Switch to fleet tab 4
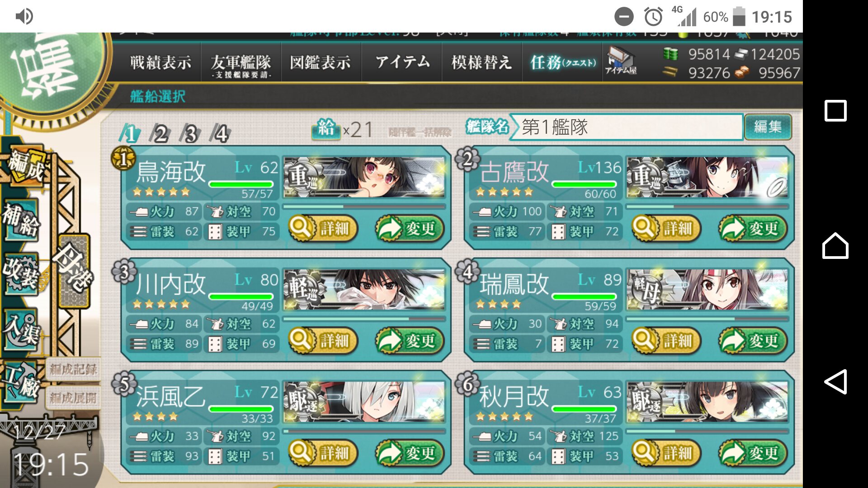The width and height of the screenshot is (868, 488). (x=221, y=134)
